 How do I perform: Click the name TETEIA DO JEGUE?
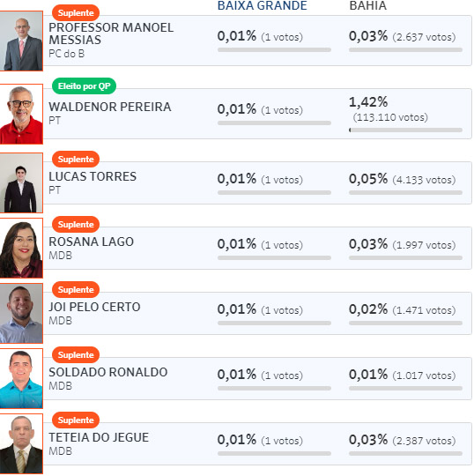99,437
